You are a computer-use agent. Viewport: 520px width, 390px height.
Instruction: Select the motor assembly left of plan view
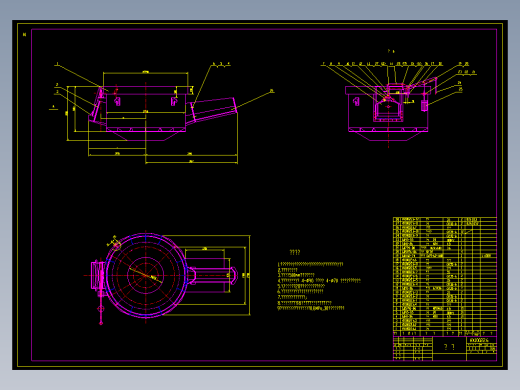point(98,275)
